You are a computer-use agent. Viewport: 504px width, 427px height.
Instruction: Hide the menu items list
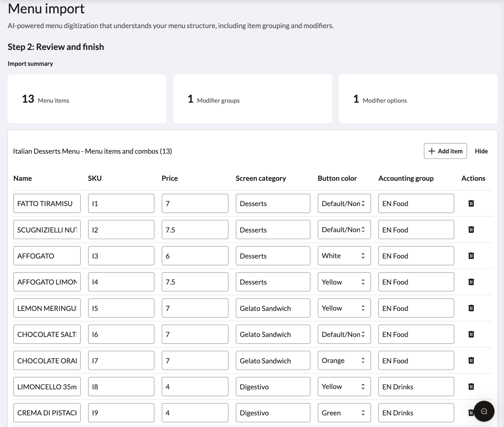point(481,151)
